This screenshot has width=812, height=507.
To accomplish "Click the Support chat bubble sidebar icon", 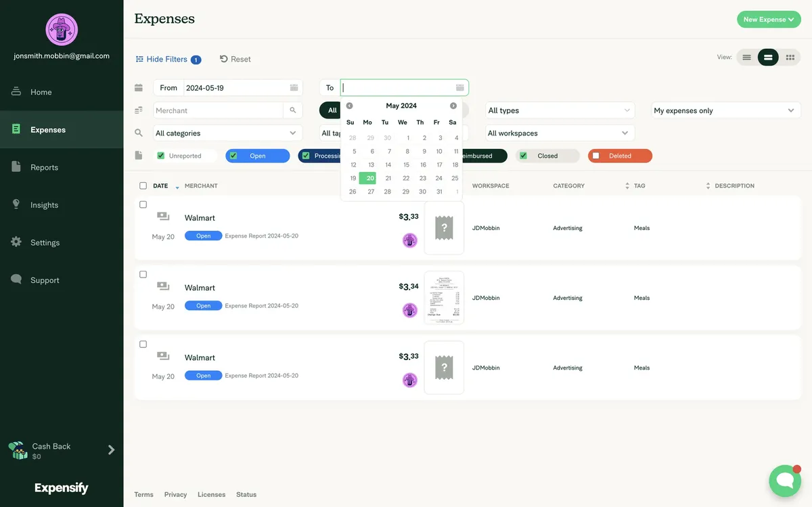I will [16, 279].
